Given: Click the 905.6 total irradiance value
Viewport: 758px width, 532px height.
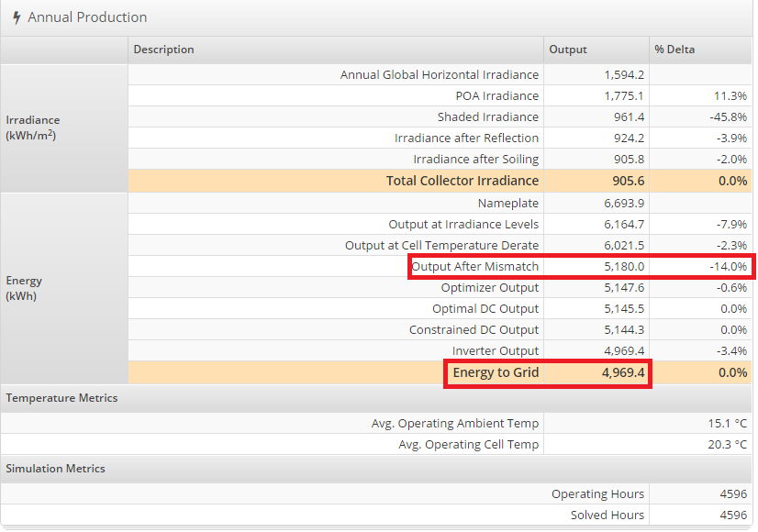Looking at the screenshot, I should [x=629, y=181].
